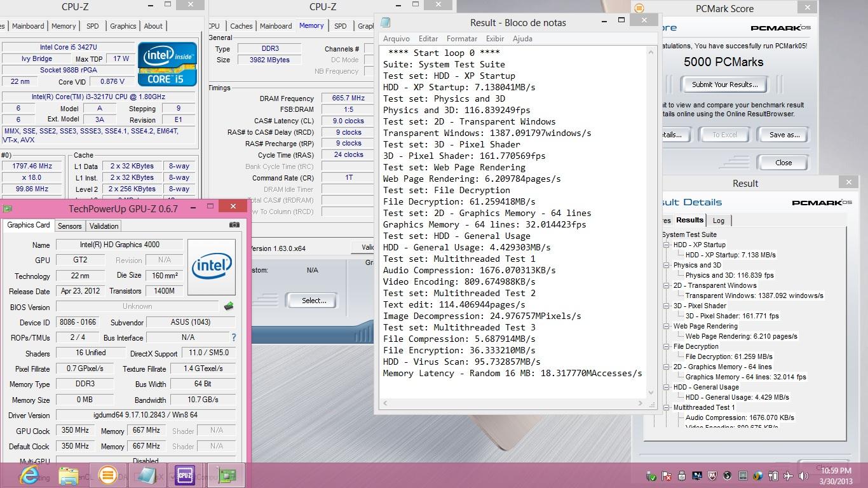Click the Intel graphics monitor tray icon
The image size is (868, 488).
tap(697, 475)
